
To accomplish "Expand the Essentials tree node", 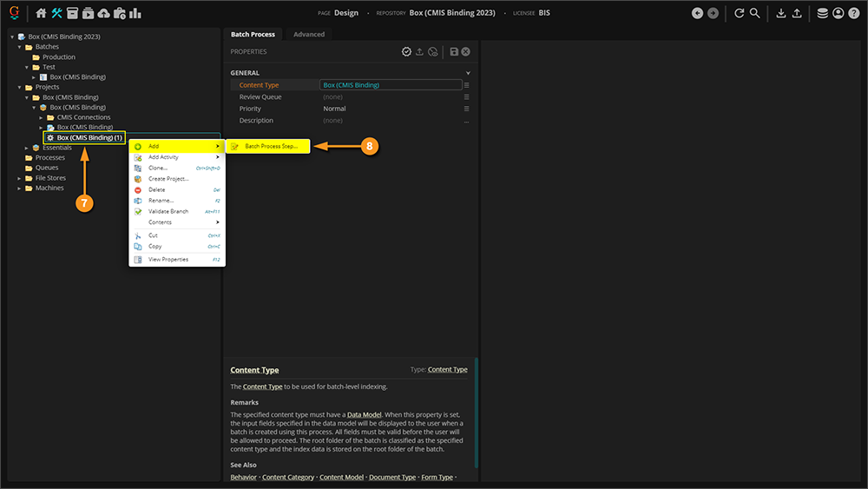I will pyautogui.click(x=26, y=148).
